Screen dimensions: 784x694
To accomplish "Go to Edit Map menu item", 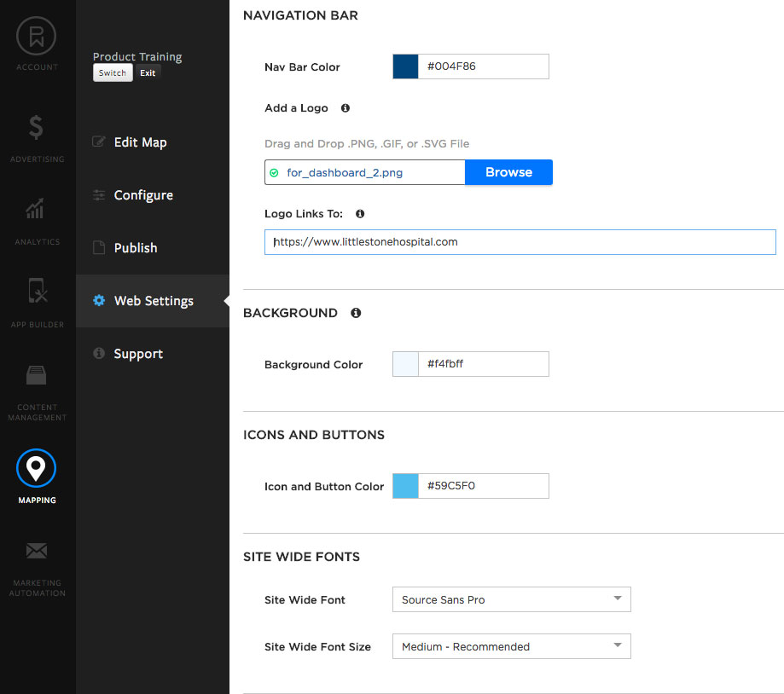I will [x=140, y=142].
